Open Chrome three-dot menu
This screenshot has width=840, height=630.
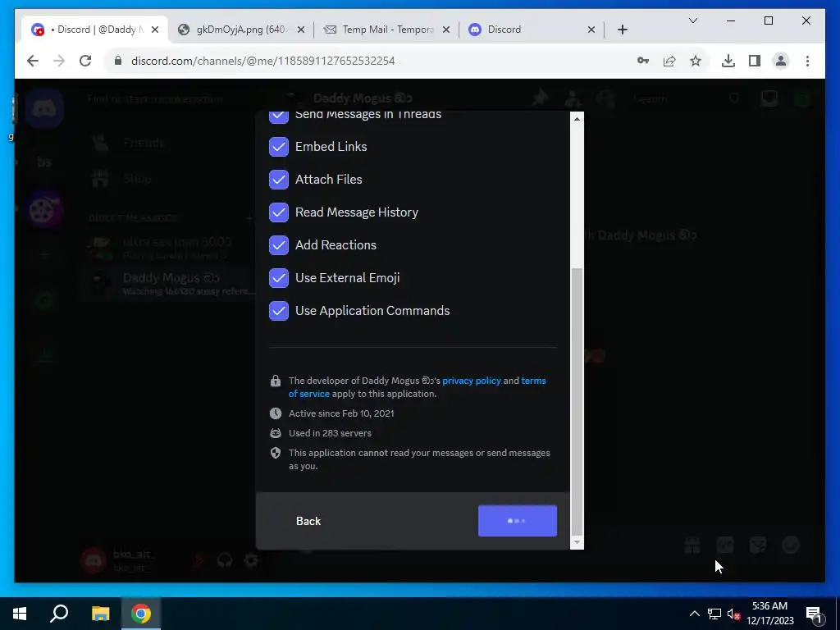point(807,61)
